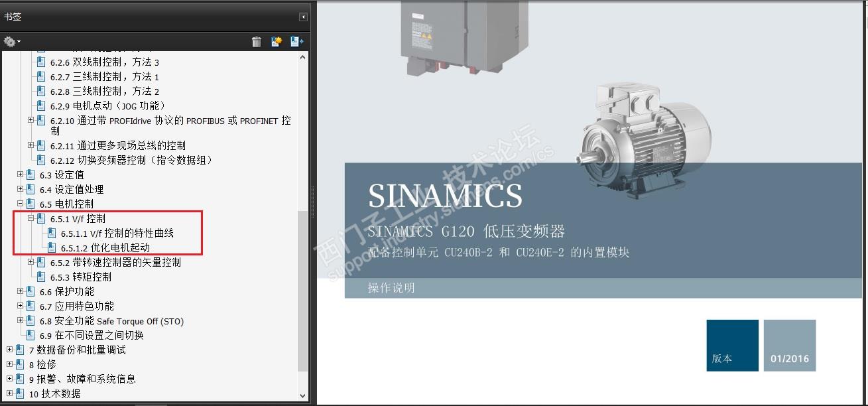Open bookmark 6.6 保护功能

pyautogui.click(x=66, y=291)
